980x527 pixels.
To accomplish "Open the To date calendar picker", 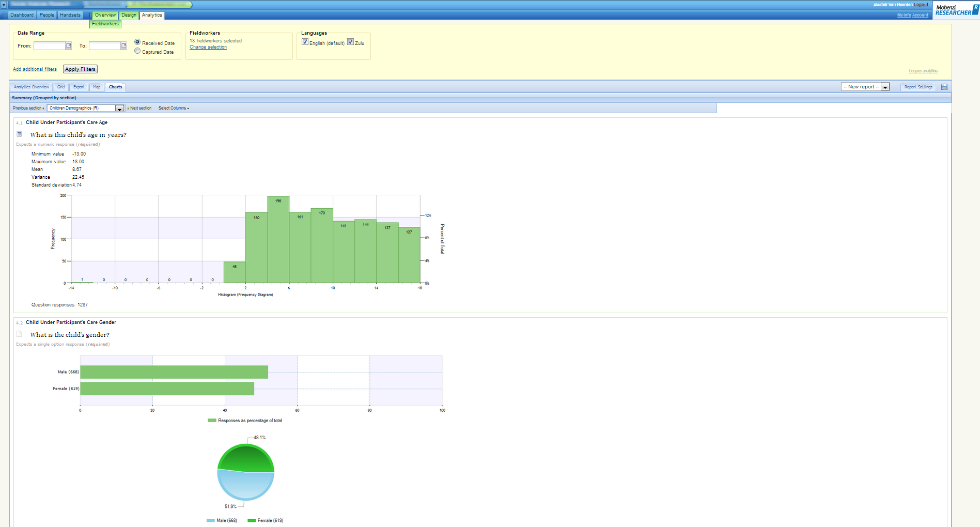I will [123, 46].
